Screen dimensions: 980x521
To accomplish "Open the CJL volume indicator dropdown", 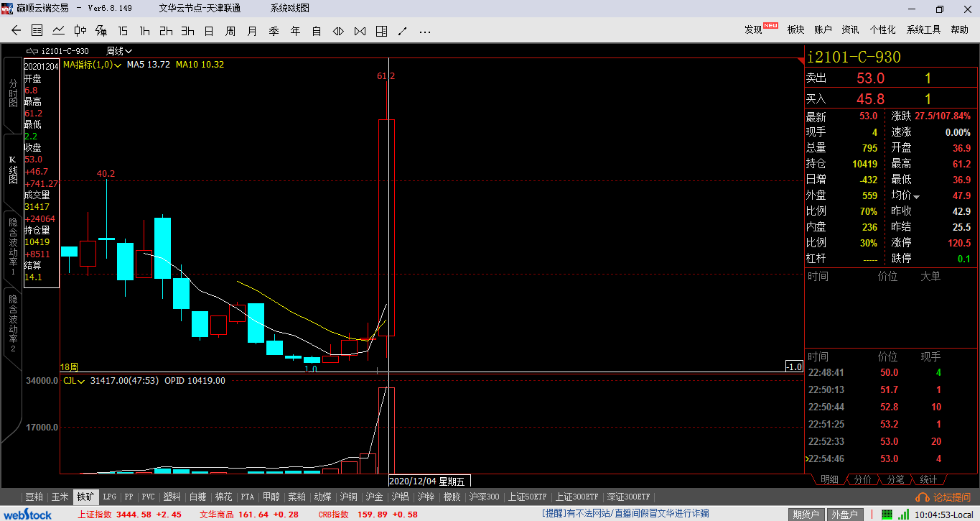I will pos(74,381).
